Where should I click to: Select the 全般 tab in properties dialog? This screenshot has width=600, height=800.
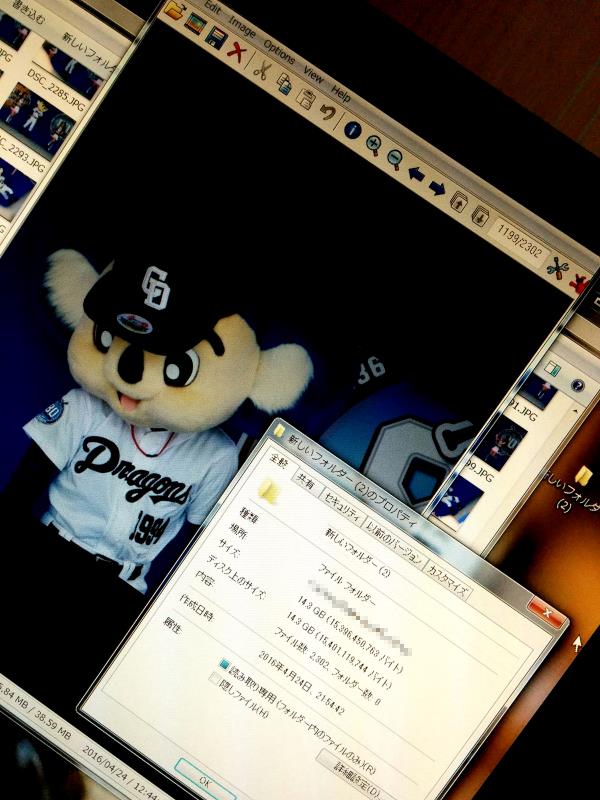[279, 462]
